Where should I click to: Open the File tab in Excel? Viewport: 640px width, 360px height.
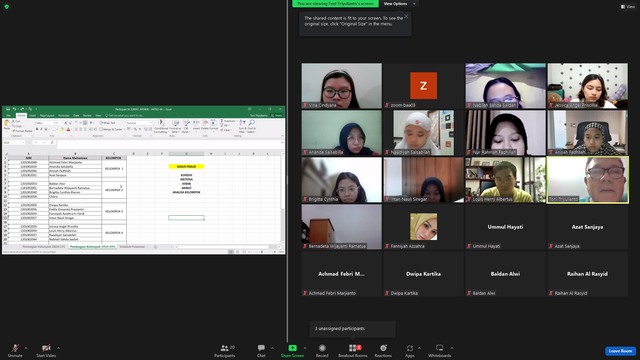point(8,116)
